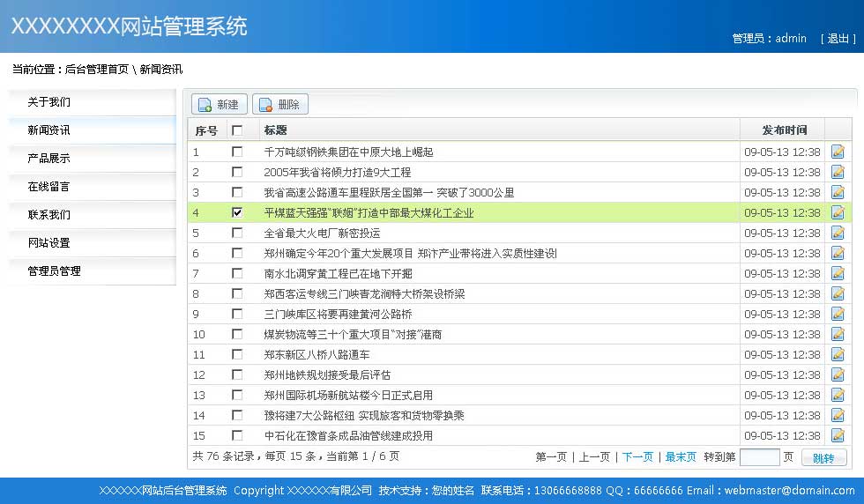Select 管理员管理 in the sidebar

54,271
